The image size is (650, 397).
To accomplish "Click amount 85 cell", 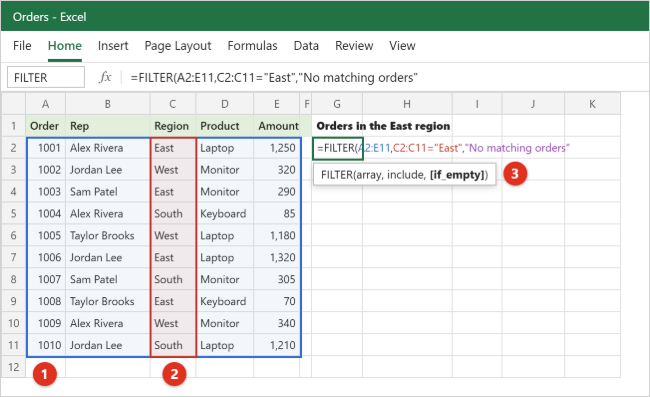I will (276, 213).
